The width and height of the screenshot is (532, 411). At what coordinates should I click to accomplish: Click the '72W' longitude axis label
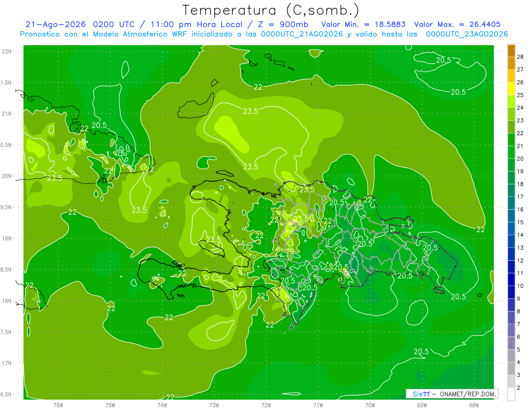[266, 405]
